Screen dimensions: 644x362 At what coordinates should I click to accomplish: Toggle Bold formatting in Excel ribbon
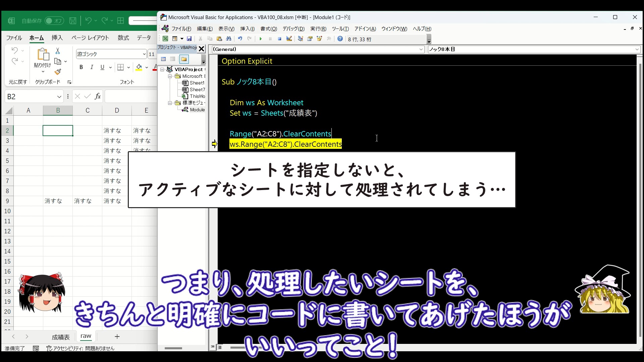[x=81, y=67]
